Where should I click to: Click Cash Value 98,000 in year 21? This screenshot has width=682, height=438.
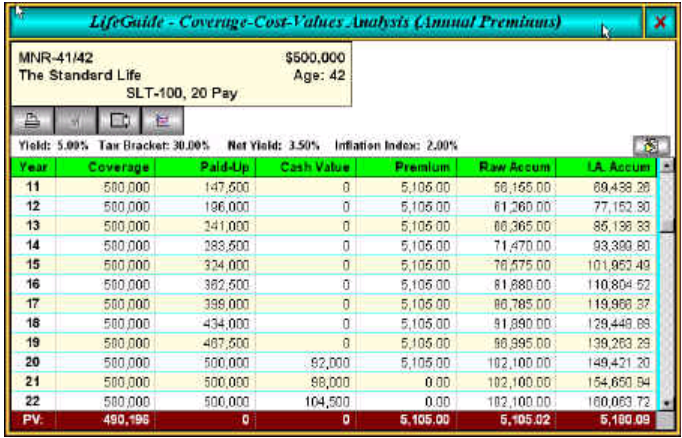331,381
